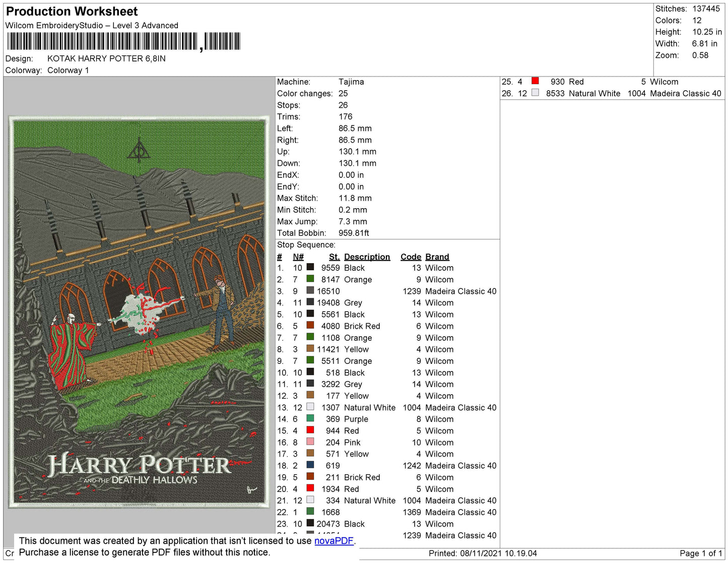Click the embroidery design preview image
Screen dimensions: 728x563
pyautogui.click(x=139, y=312)
